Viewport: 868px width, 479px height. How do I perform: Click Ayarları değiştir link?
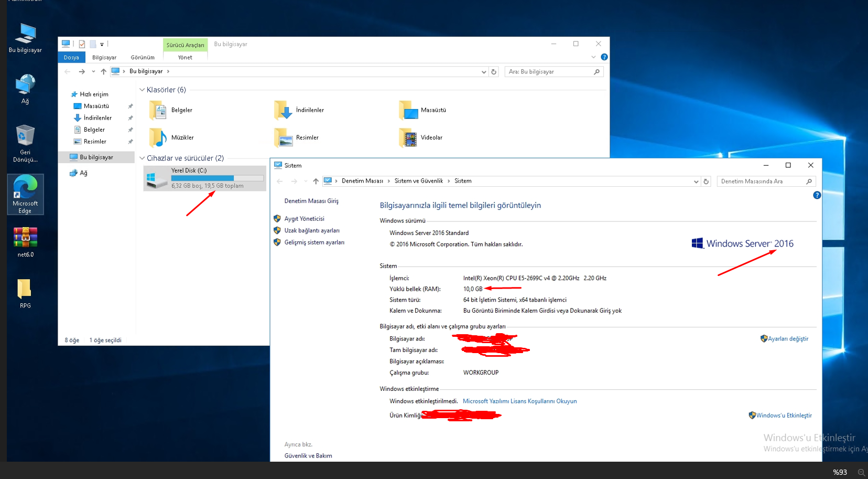point(788,339)
